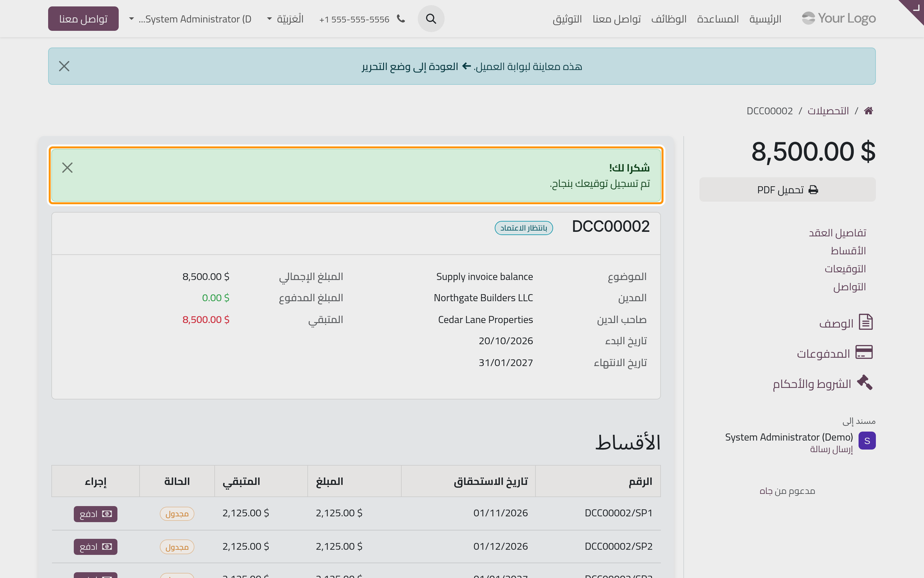Jump to التواصل sidebar section link

click(849, 287)
